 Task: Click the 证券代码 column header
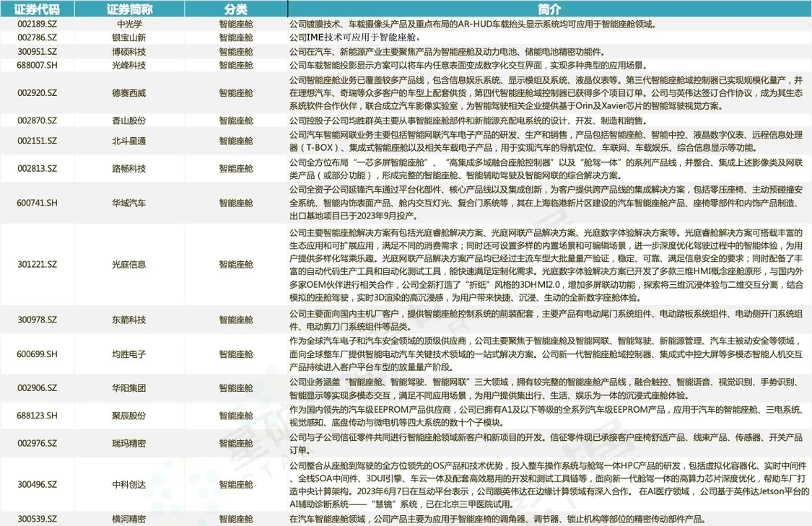tap(37, 9)
